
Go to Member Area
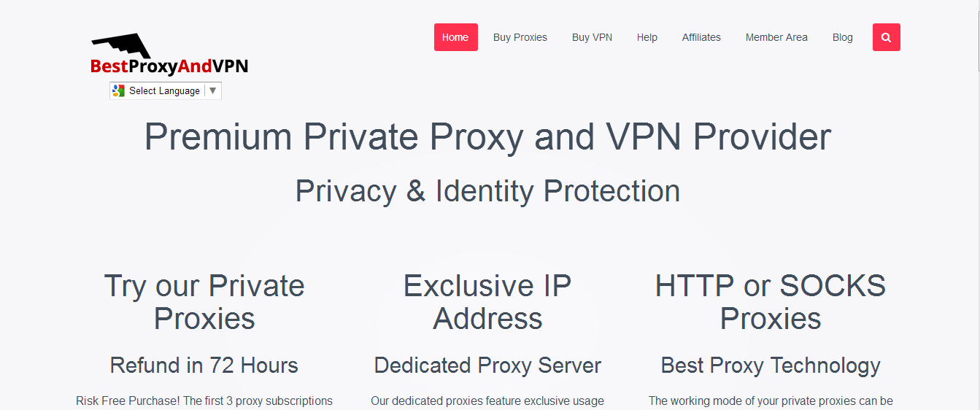pos(776,37)
